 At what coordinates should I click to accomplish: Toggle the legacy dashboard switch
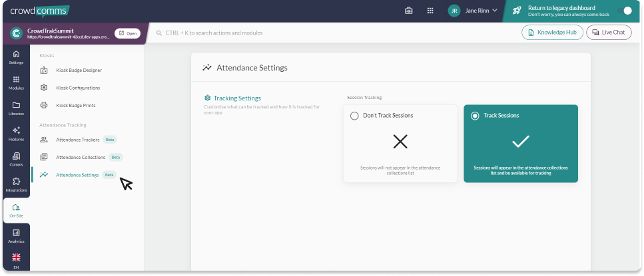click(623, 11)
